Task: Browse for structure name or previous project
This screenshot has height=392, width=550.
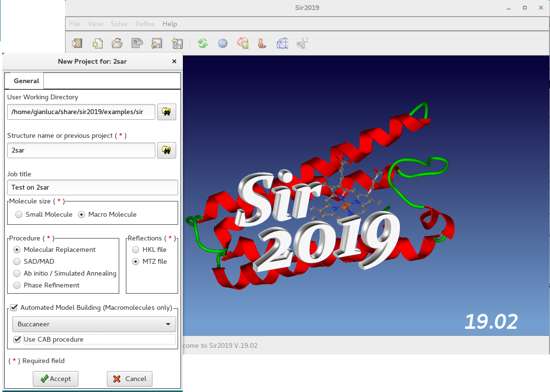Action: pyautogui.click(x=167, y=150)
